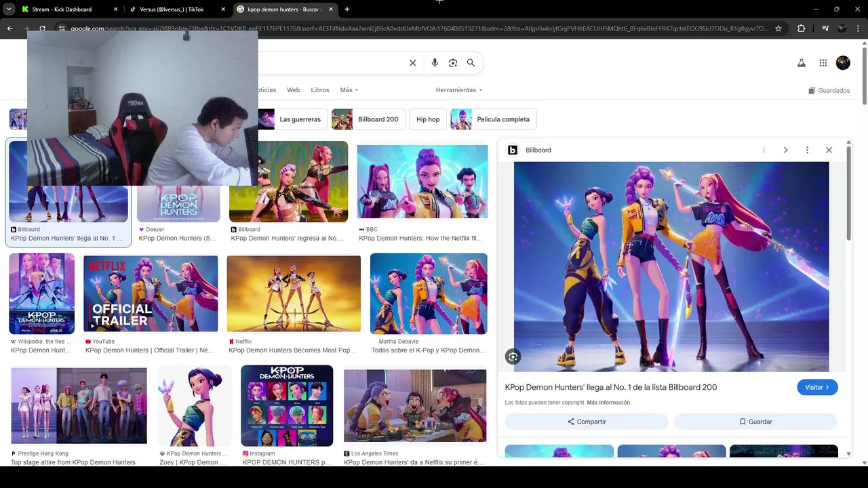Screen dimensions: 868x488
Task: Open preview panel three-dot options
Action: tap(807, 150)
